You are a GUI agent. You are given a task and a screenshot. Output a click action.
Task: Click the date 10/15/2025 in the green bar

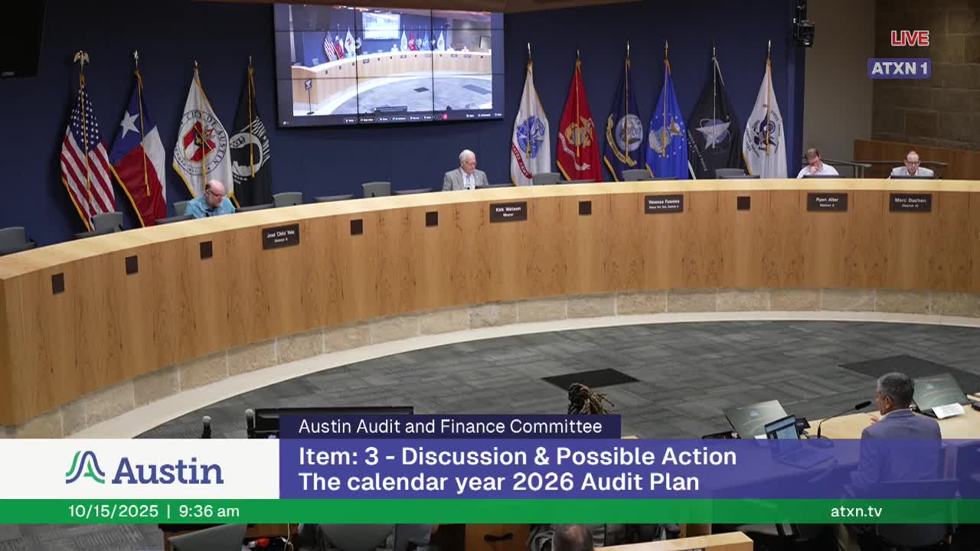click(113, 511)
